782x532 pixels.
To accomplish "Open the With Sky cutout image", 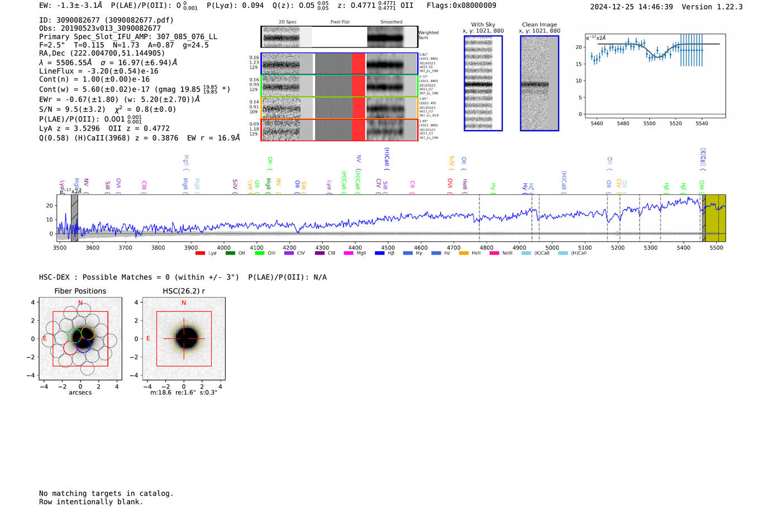I will coord(483,83).
